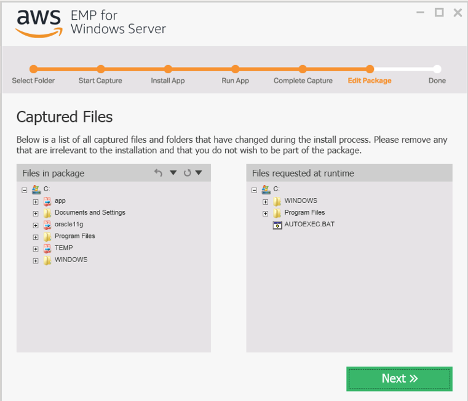The width and height of the screenshot is (468, 401).
Task: Click the C: drive icon in Files requested at runtime
Action: (266, 189)
